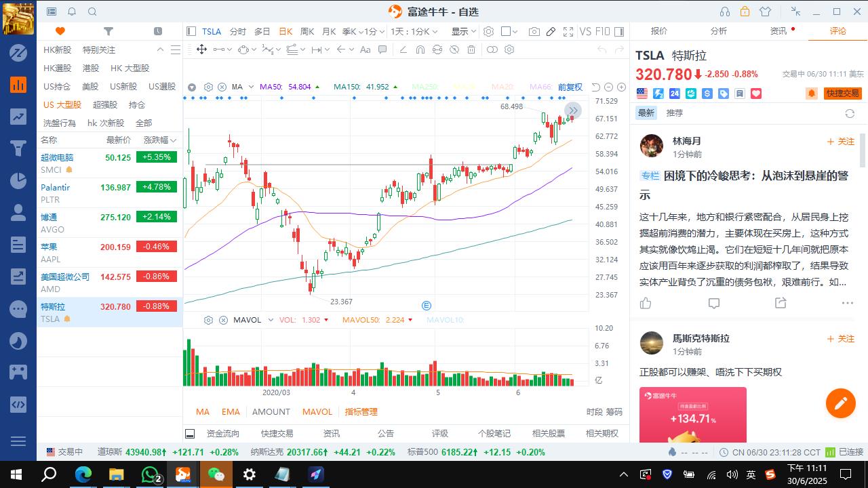Screen dimensions: 868x488
Task: Toggle the overlay circles tool icon
Action: coord(492,49)
